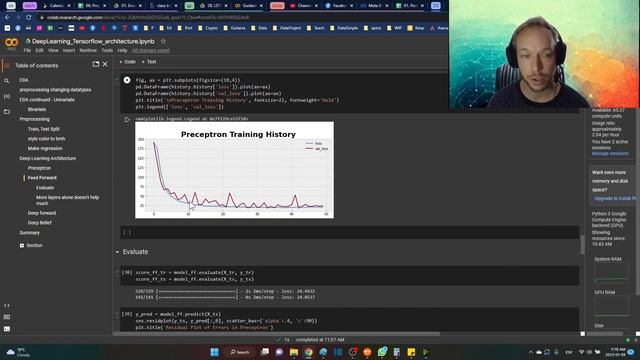640x360 pixels.
Task: Click the browser address bar
Action: [241, 18]
